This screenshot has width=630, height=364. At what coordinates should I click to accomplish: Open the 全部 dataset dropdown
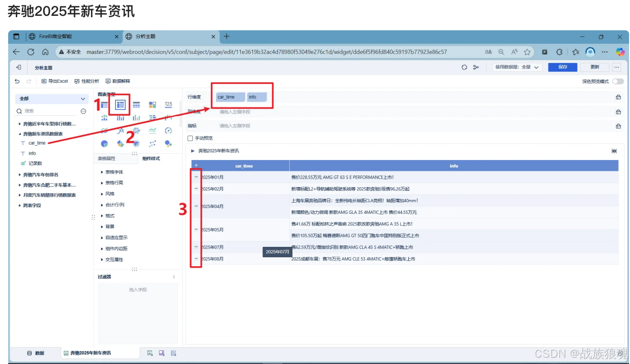[52, 99]
